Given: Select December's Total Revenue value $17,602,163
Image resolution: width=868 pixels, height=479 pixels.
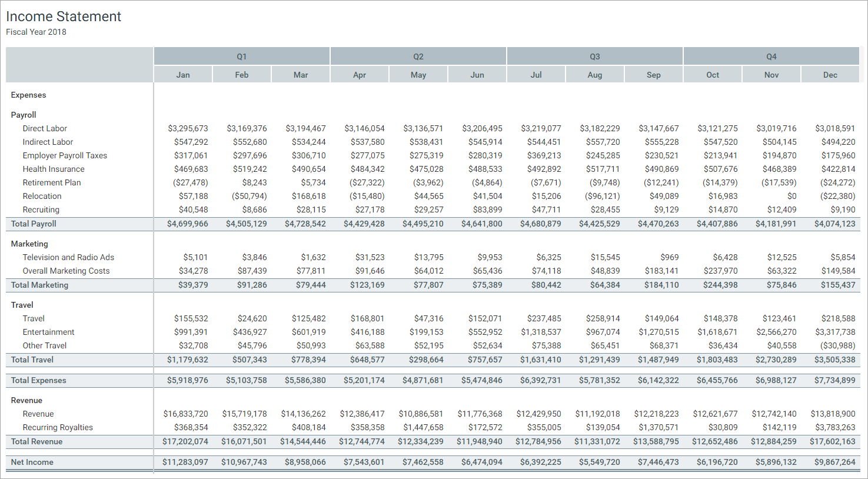Looking at the screenshot, I should pyautogui.click(x=832, y=441).
